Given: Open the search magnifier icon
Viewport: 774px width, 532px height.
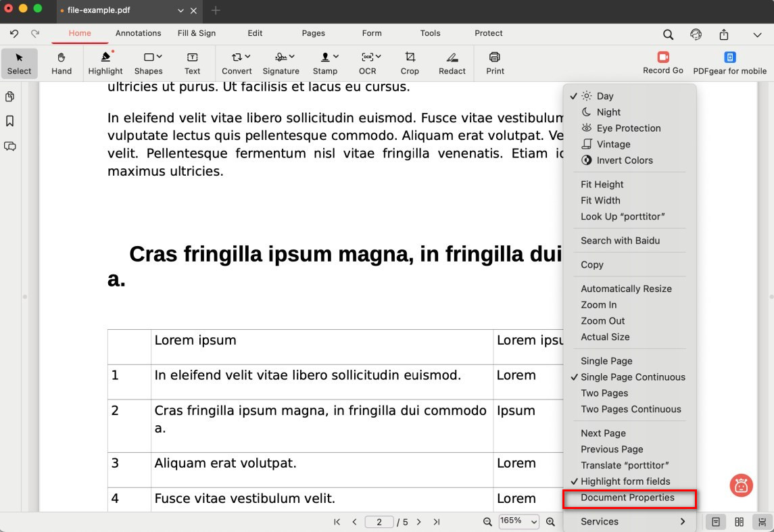Looking at the screenshot, I should (x=668, y=34).
